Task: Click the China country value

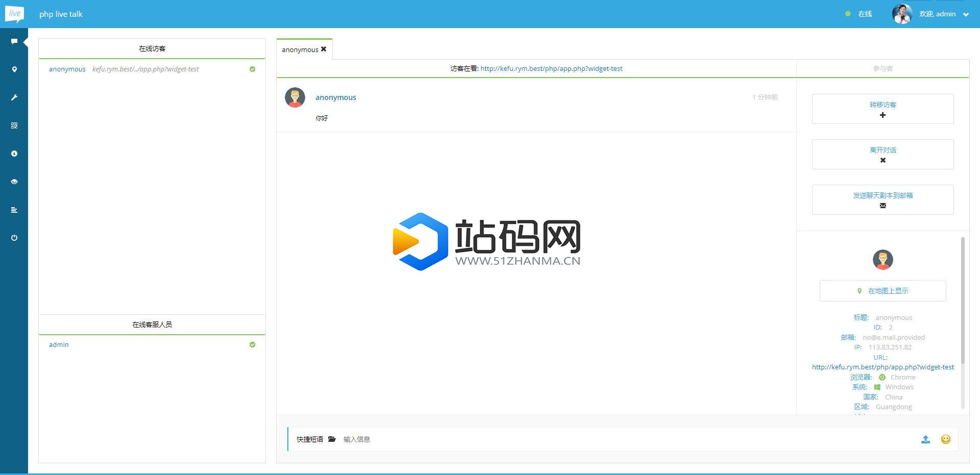Action: tap(894, 397)
